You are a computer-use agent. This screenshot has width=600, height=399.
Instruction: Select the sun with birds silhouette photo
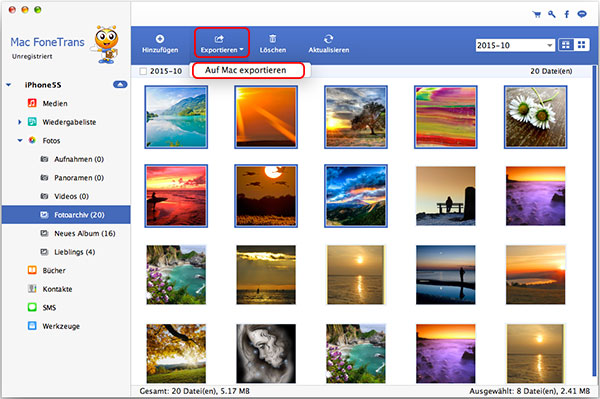point(266,196)
